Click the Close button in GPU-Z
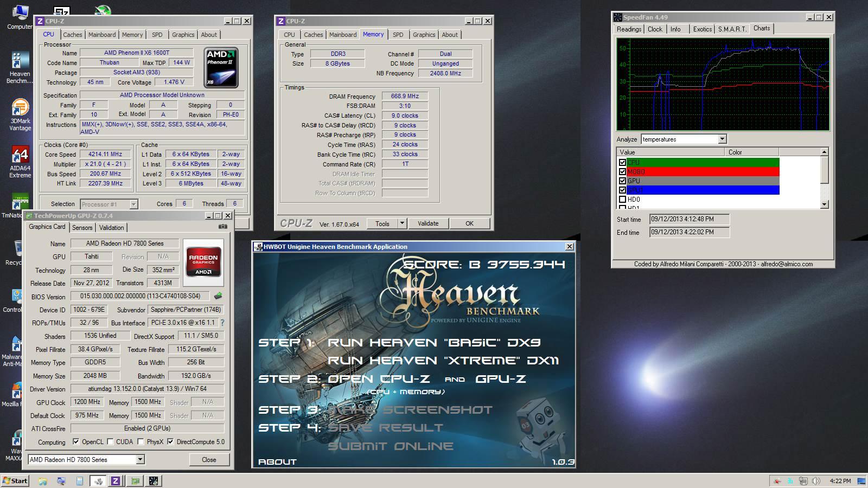868x488 pixels. click(209, 459)
